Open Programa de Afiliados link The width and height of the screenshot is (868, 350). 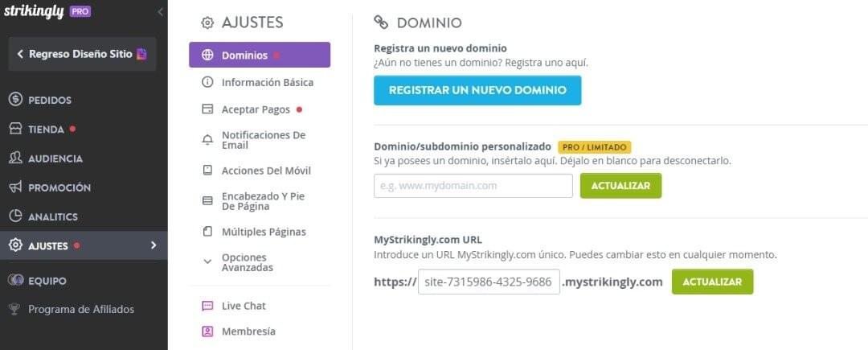(81, 310)
